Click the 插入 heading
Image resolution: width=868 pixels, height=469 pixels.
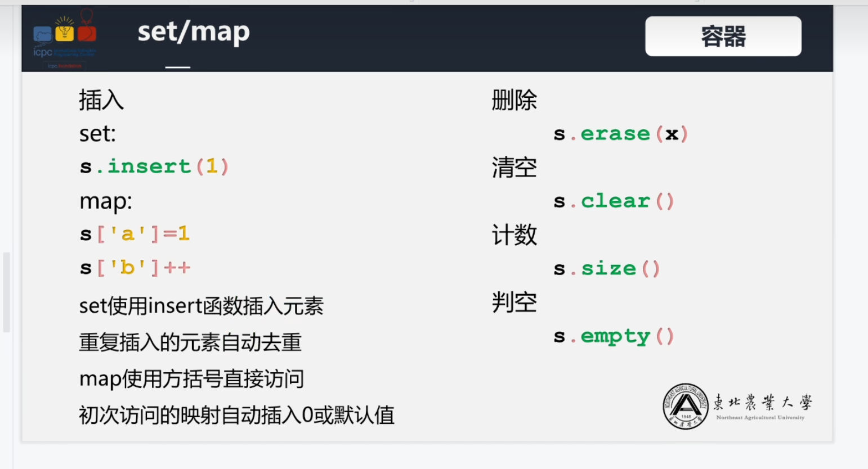point(101,100)
